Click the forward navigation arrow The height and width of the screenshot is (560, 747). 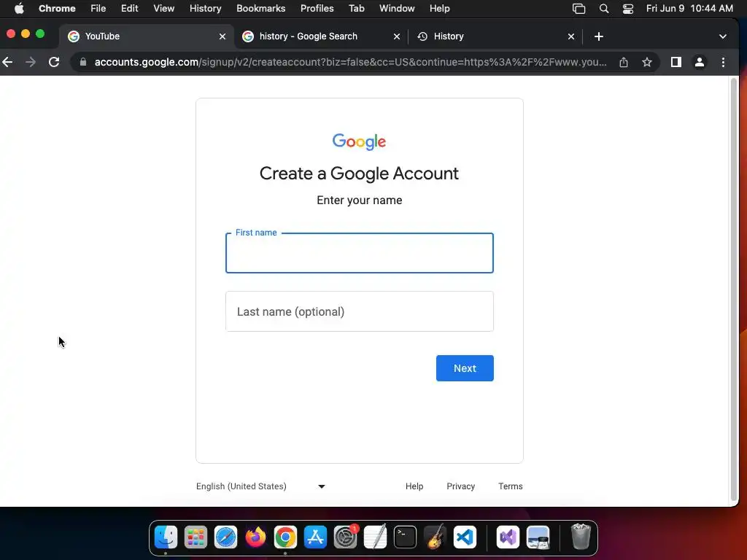pos(31,62)
